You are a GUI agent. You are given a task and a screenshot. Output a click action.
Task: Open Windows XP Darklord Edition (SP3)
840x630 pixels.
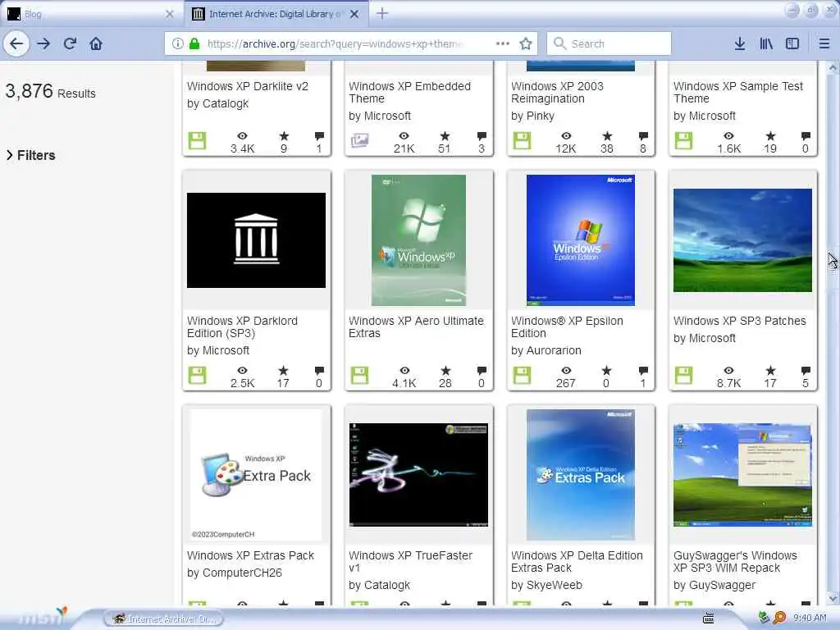pos(242,326)
